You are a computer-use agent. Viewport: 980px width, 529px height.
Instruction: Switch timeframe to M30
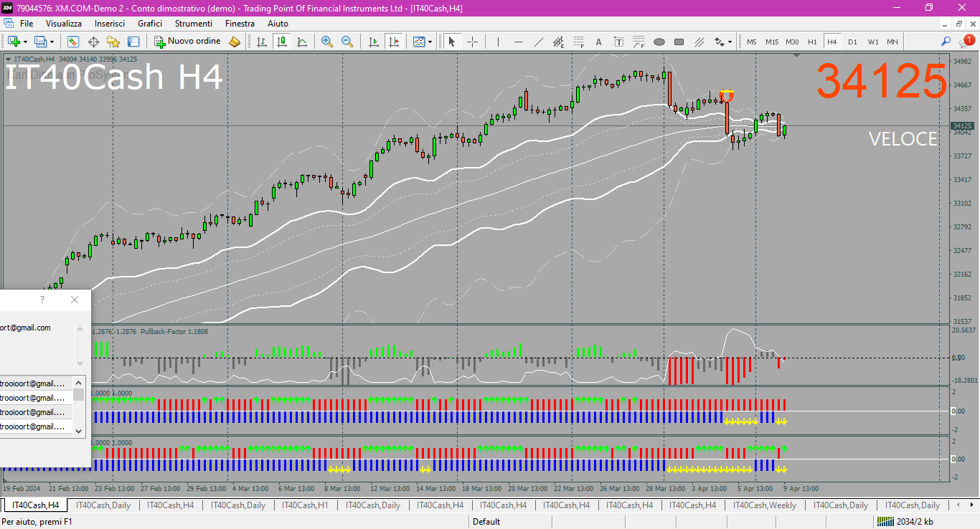792,42
